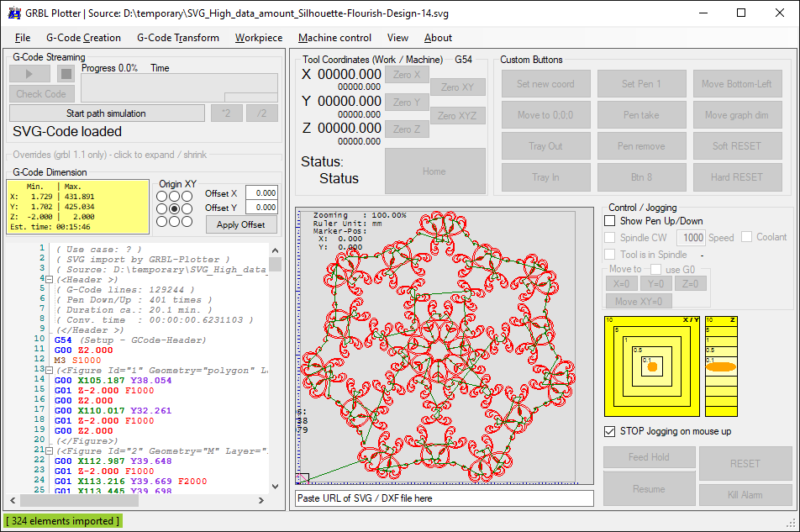Select the top-left Origin XY radio button
800x532 pixels.
tap(161, 196)
